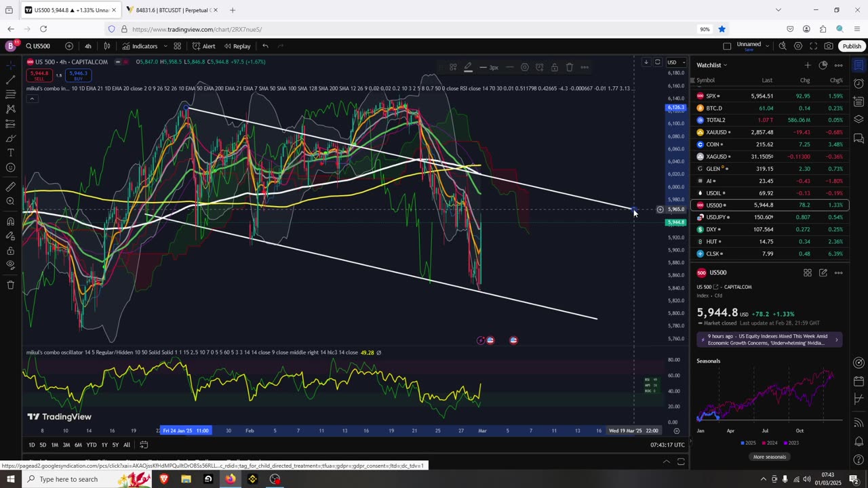Open the go-to-date calendar icon
The width and height of the screenshot is (868, 488).
click(x=144, y=445)
